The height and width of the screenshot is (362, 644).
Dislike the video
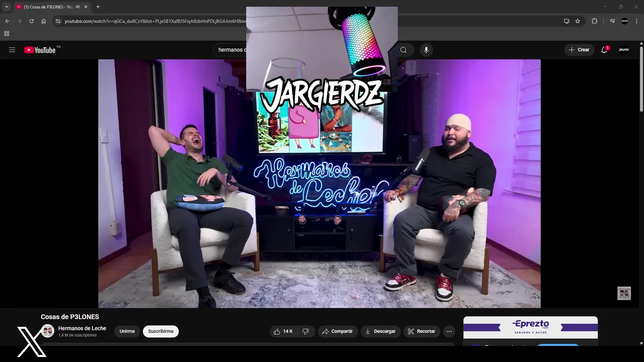point(305,331)
